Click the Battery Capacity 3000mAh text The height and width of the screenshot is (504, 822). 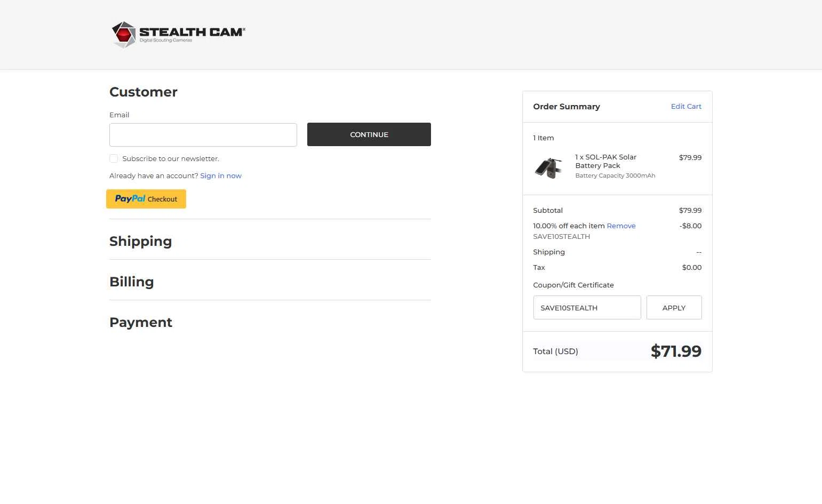615,175
